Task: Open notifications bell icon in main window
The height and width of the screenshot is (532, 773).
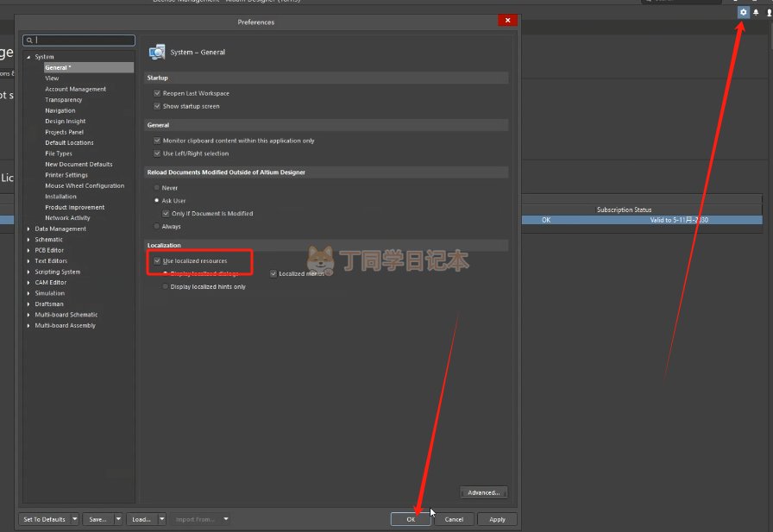Action: pos(756,12)
